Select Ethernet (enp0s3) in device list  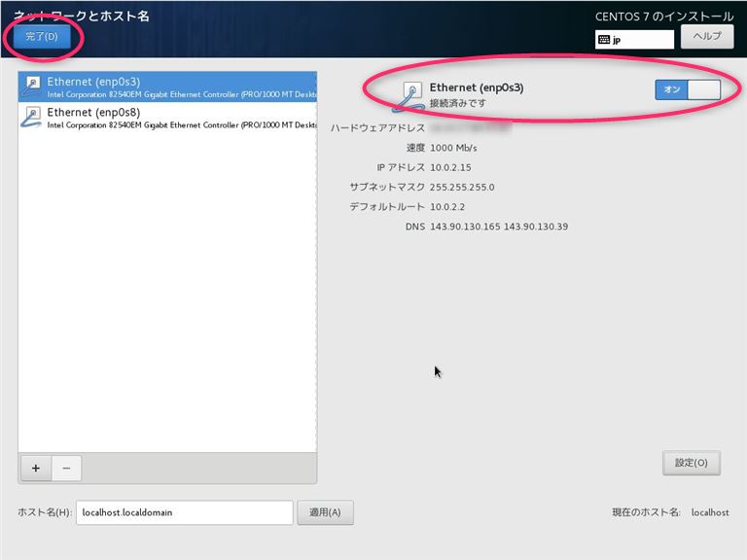click(167, 87)
